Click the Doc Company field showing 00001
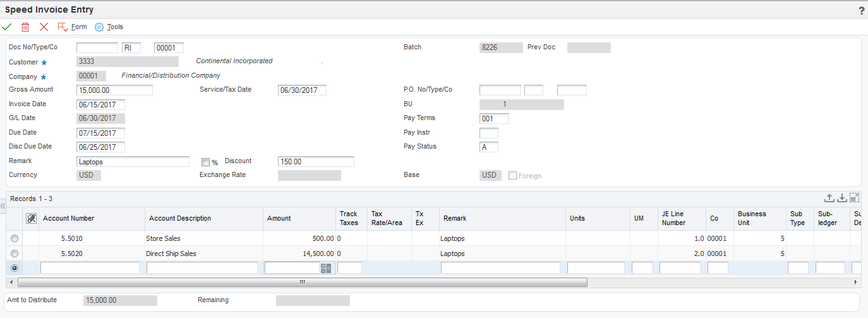 [169, 47]
